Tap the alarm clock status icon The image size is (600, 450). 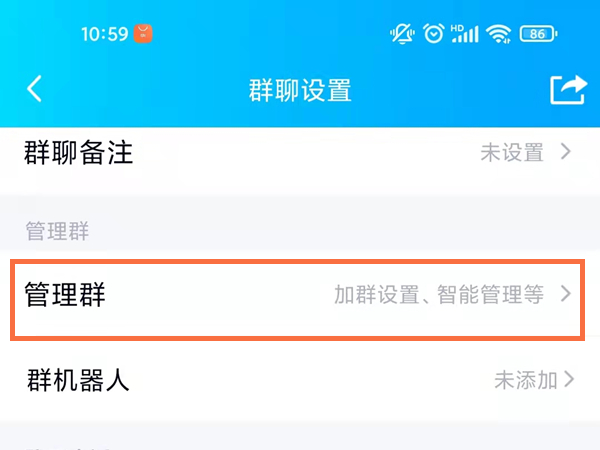pos(433,33)
